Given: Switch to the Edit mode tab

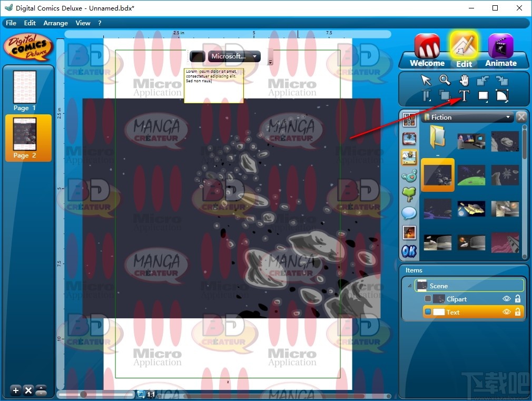Looking at the screenshot, I should (x=464, y=50).
